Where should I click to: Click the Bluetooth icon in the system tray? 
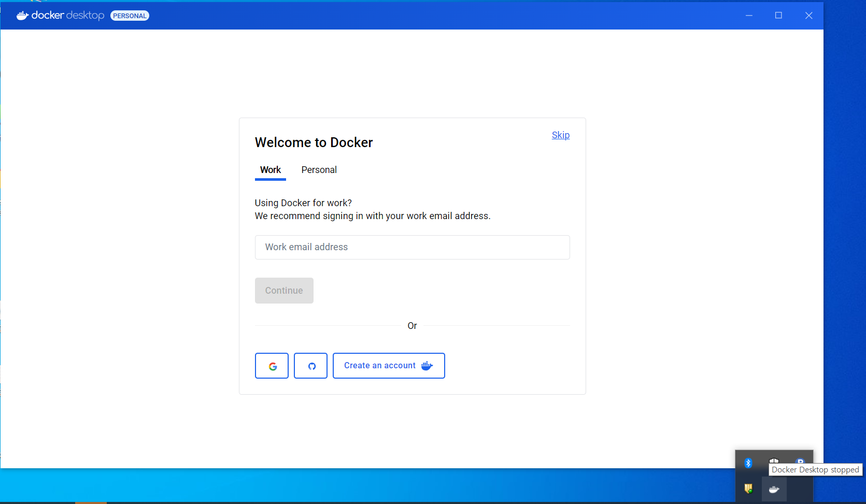(x=748, y=463)
